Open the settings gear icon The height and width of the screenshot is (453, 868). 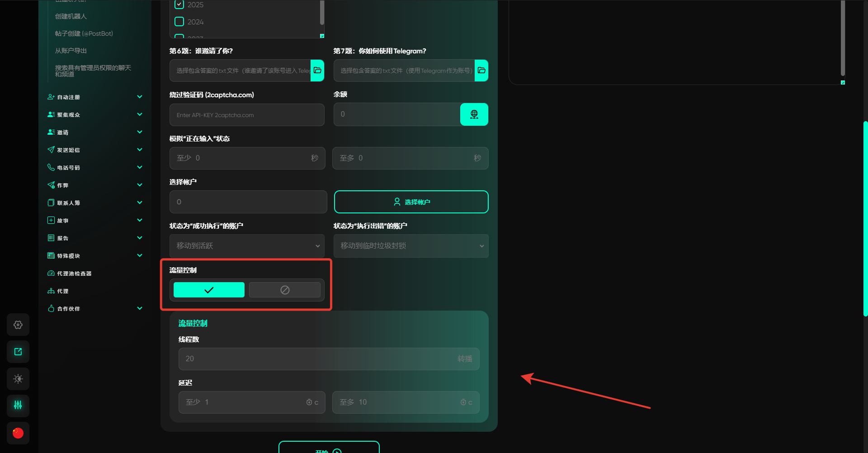tap(18, 325)
